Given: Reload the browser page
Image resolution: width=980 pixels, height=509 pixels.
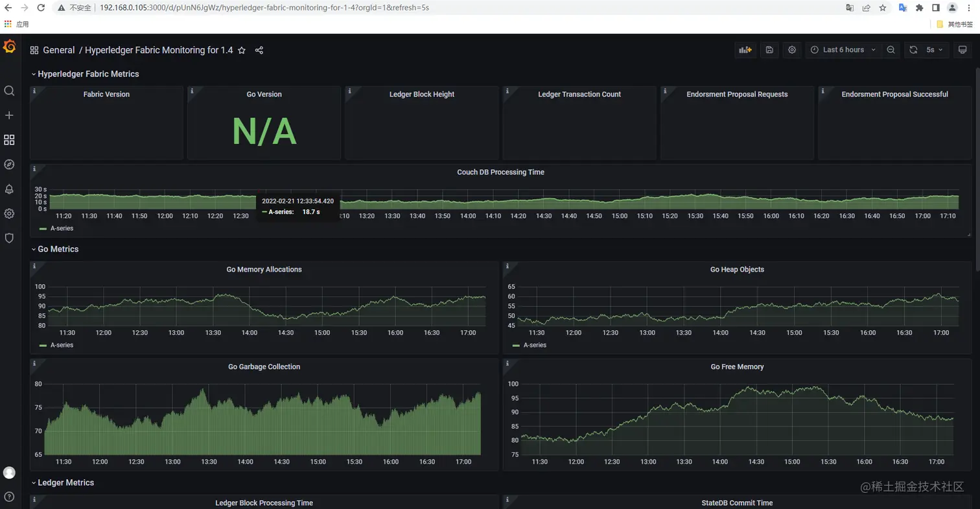Looking at the screenshot, I should (x=40, y=8).
